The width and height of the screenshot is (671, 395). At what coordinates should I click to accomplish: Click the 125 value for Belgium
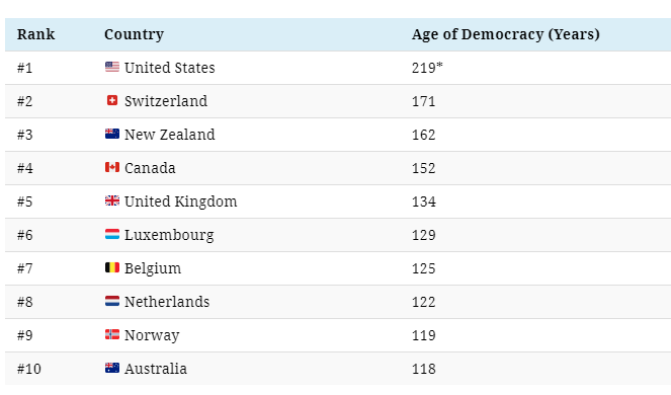tap(424, 269)
